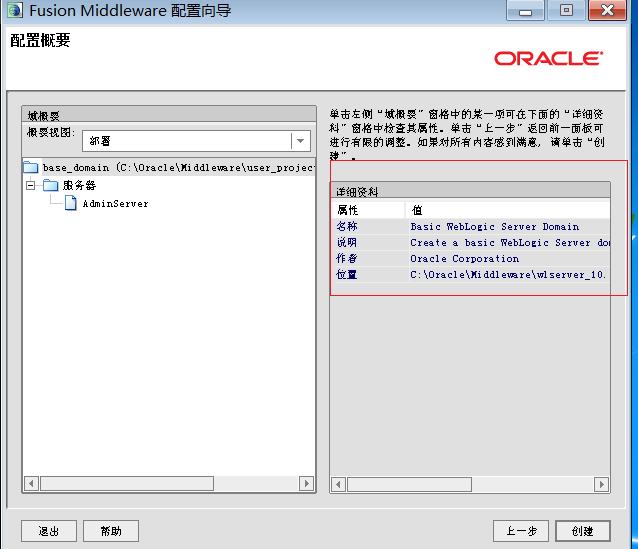This screenshot has height=549, width=638.
Task: Click the 值 column header
Action: coord(508,210)
